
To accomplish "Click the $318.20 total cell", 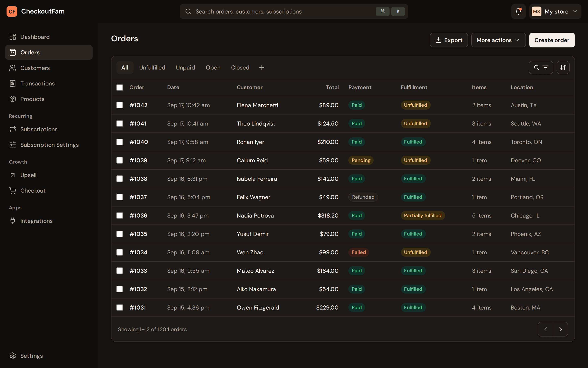I will point(328,216).
